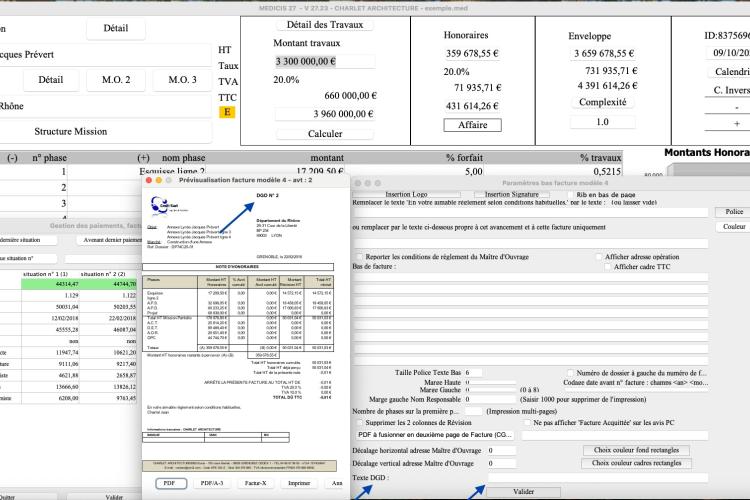
Task: Click the 'situation n° 1 (1)' column header
Action: pyautogui.click(x=45, y=274)
